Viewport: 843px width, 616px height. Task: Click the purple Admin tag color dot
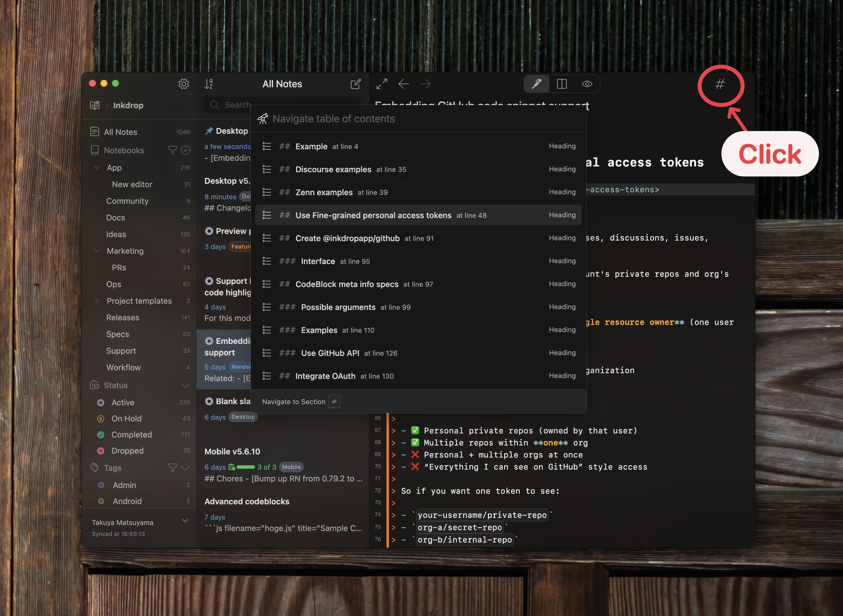click(101, 485)
